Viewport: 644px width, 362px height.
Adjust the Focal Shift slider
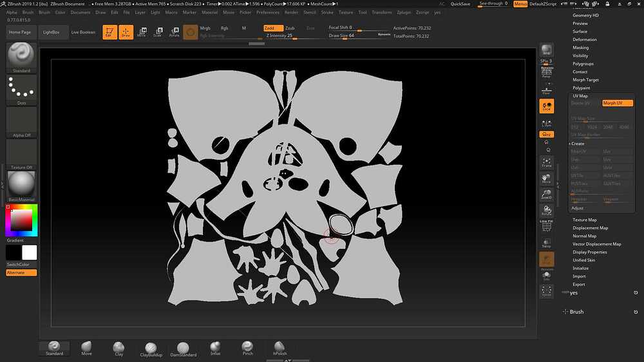pos(359,28)
